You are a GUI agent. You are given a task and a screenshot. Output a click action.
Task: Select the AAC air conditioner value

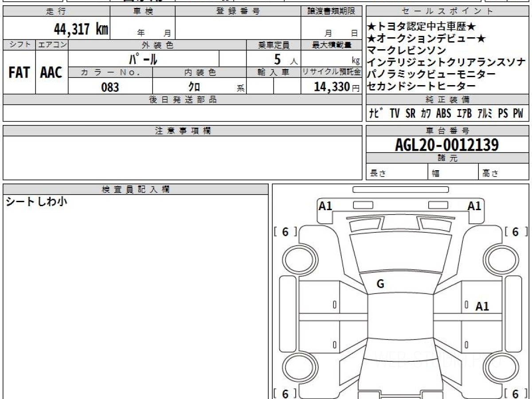[51, 73]
